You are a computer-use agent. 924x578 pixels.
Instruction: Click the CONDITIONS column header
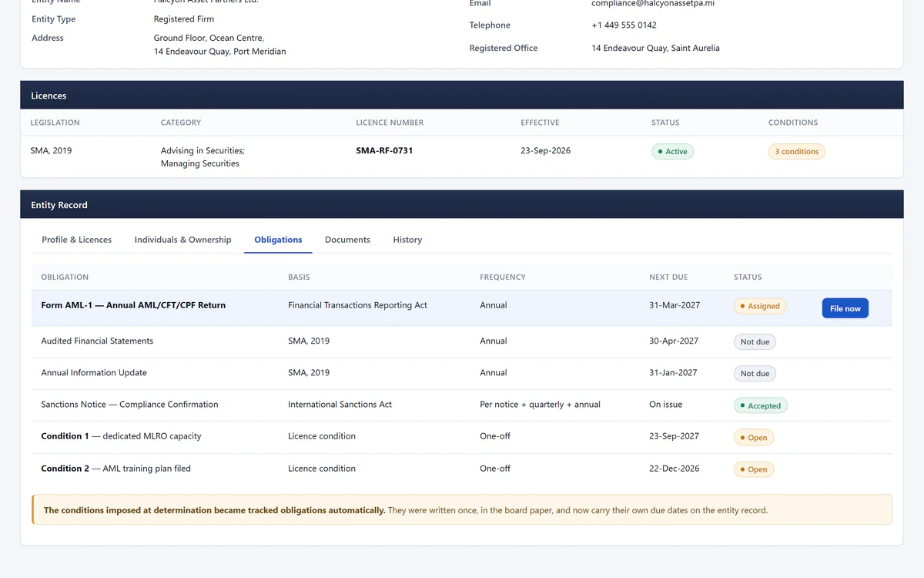(793, 123)
